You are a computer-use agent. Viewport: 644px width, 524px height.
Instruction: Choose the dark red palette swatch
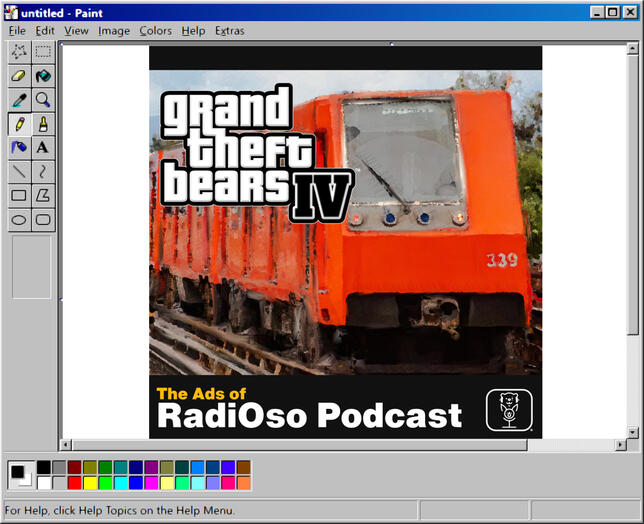tap(74, 467)
